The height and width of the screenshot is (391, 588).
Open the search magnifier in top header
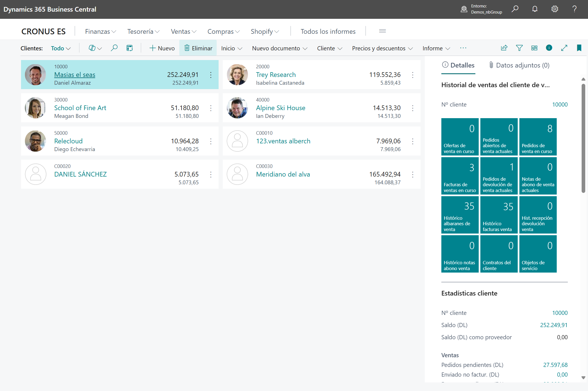(515, 9)
